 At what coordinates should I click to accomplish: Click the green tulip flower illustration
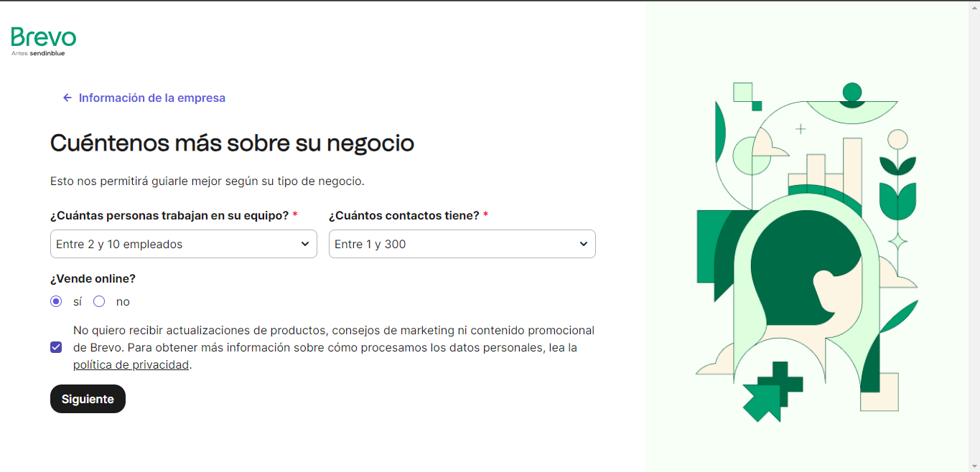click(897, 187)
